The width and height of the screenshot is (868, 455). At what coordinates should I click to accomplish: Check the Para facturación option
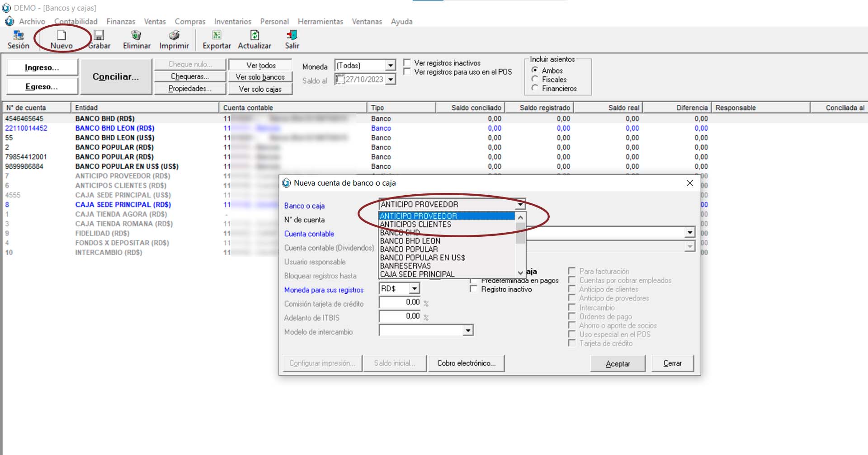[572, 271]
